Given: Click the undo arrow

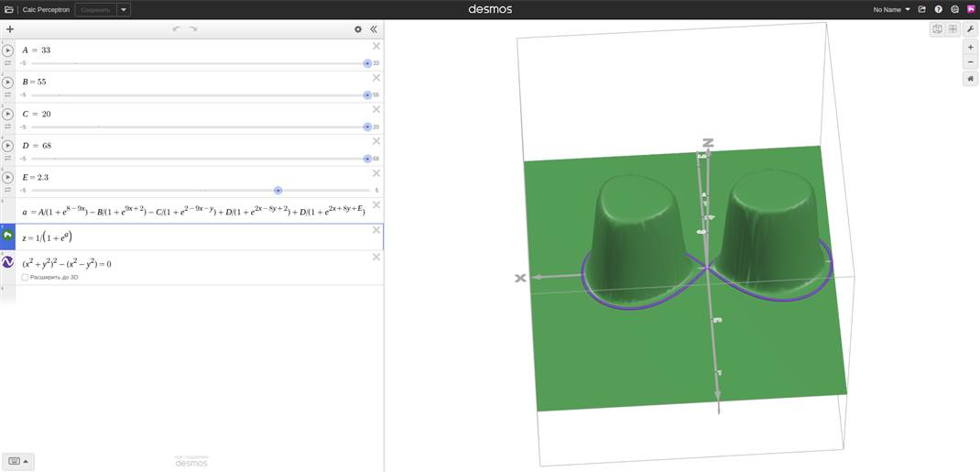Looking at the screenshot, I should point(177,28).
